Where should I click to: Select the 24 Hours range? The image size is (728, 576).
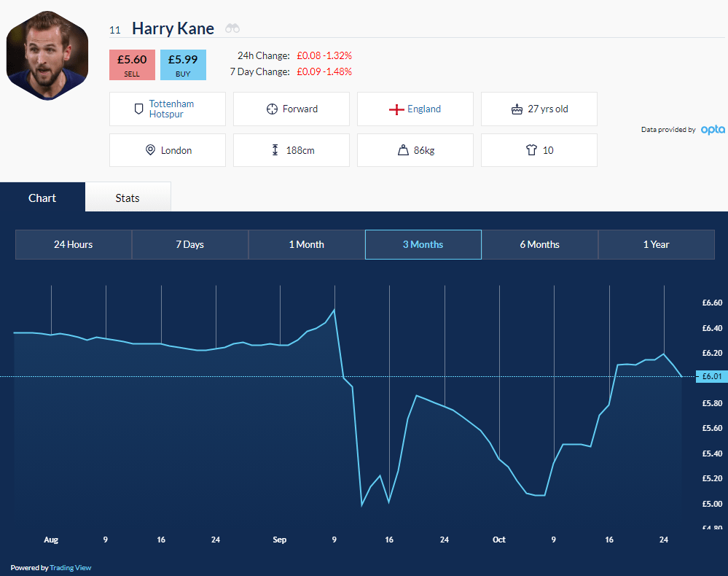coord(74,244)
